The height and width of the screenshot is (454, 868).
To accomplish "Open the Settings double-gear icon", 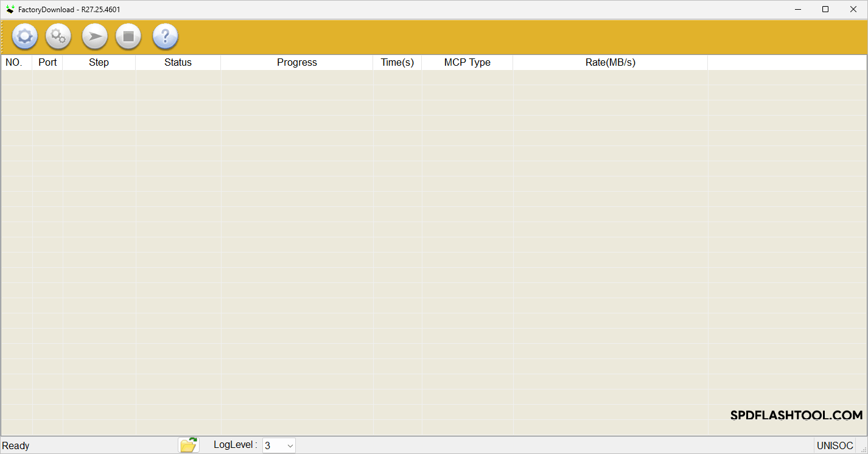I will pos(58,37).
